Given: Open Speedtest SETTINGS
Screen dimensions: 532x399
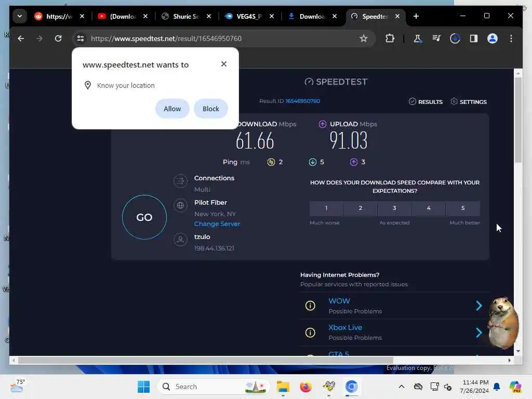Looking at the screenshot, I should (x=469, y=102).
